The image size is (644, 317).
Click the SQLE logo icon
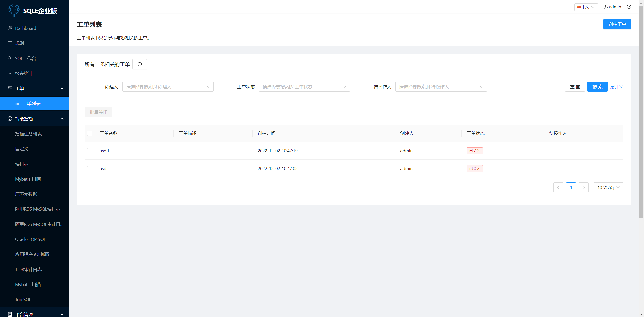[14, 10]
